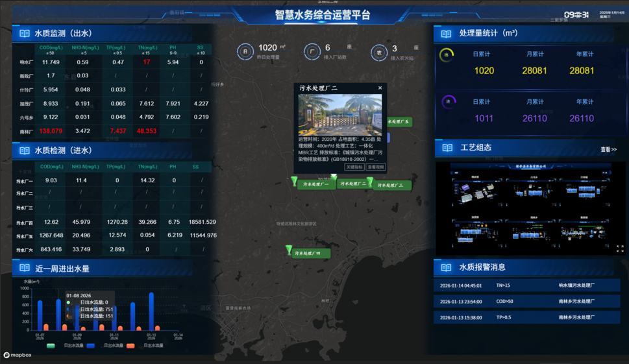
Task: Toggle the green legend series in the chart
Action: point(51,346)
